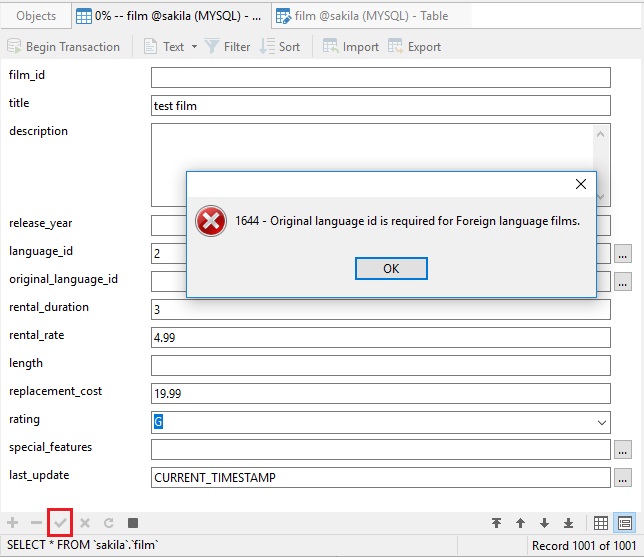Click the Filter toolbar button
Screen dimensions: 644x557
coord(227,47)
